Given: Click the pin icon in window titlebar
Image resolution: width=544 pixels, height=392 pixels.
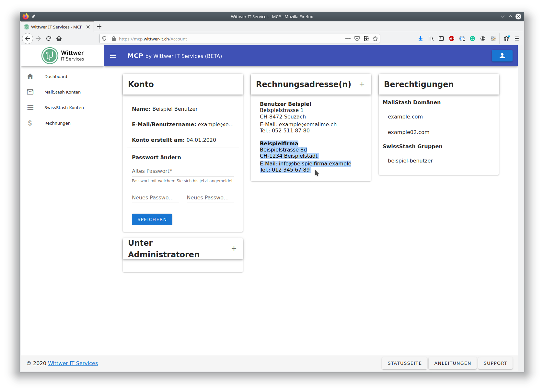Looking at the screenshot, I should (33, 17).
